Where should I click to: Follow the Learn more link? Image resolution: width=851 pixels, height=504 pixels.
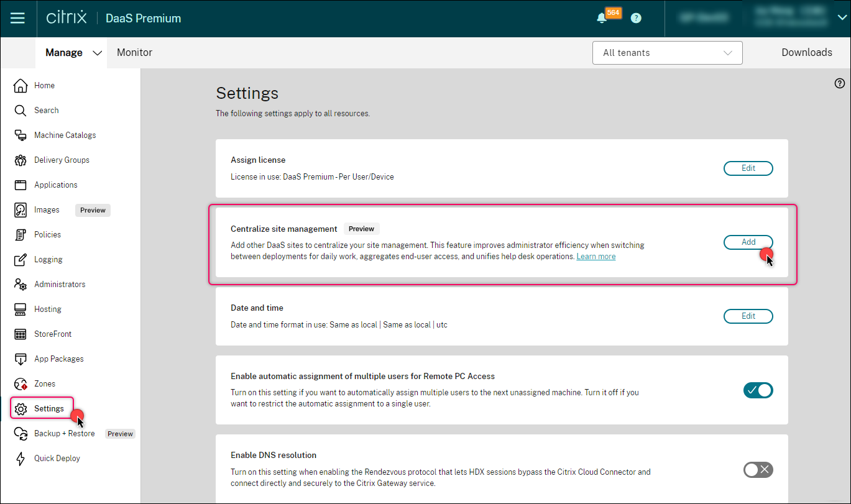(x=596, y=256)
